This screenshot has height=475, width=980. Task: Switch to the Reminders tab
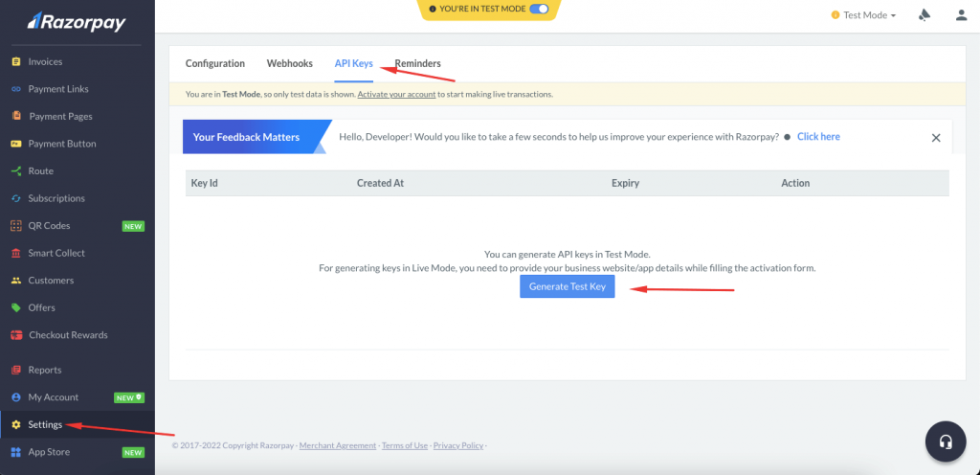click(417, 64)
